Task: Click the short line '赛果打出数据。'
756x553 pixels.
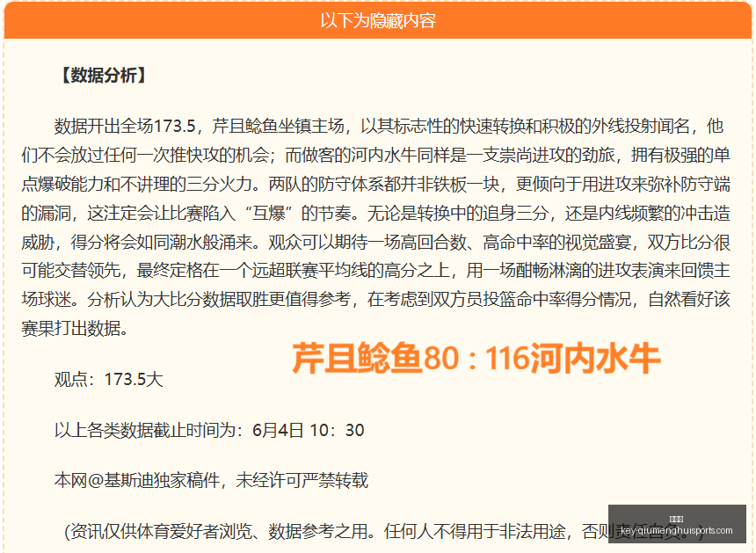Action: pyautogui.click(x=76, y=328)
